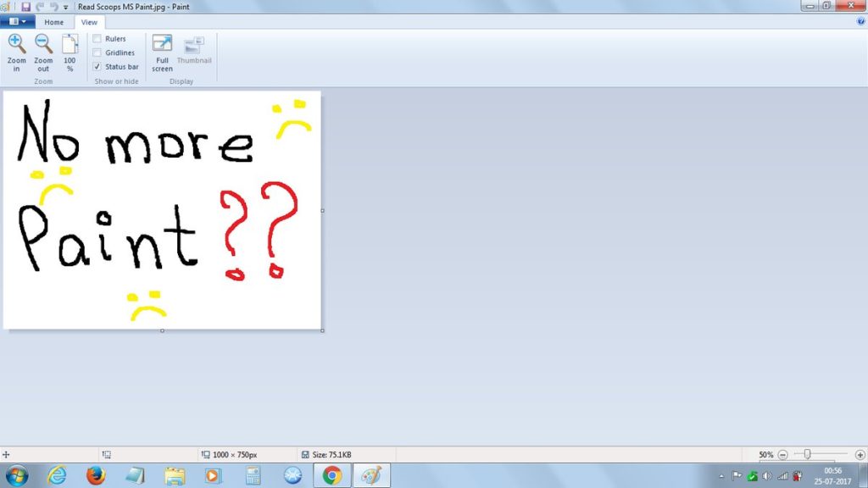Open the Calculator from the taskbar
The height and width of the screenshot is (488, 868).
(x=253, y=475)
